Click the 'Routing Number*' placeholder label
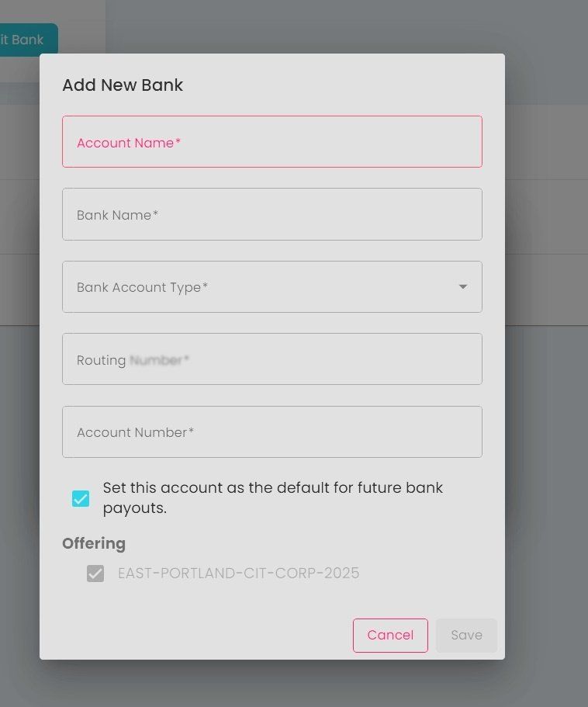Image resolution: width=588 pixels, height=707 pixels. pos(133,360)
